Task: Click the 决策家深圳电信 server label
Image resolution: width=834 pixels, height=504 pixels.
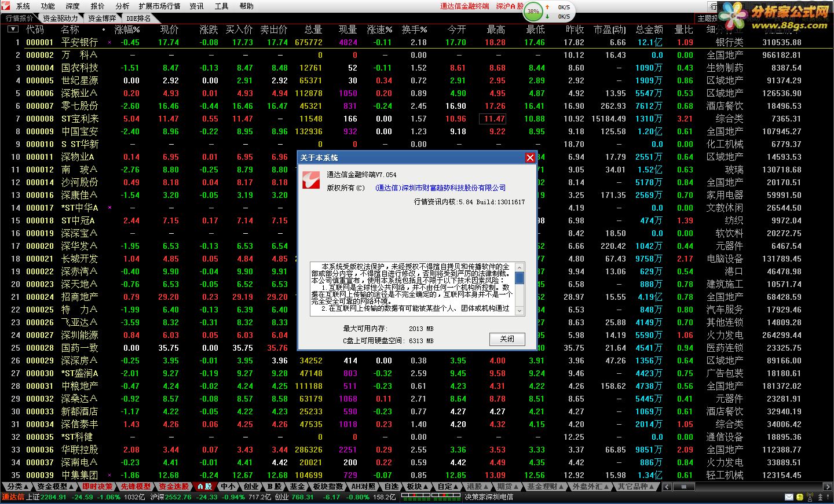Action: pyautogui.click(x=489, y=497)
